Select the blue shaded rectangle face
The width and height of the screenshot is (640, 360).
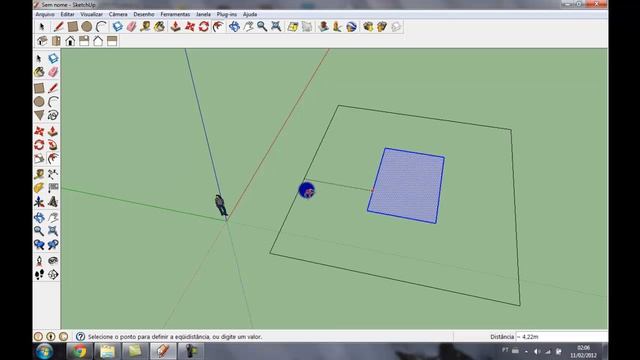pyautogui.click(x=406, y=186)
